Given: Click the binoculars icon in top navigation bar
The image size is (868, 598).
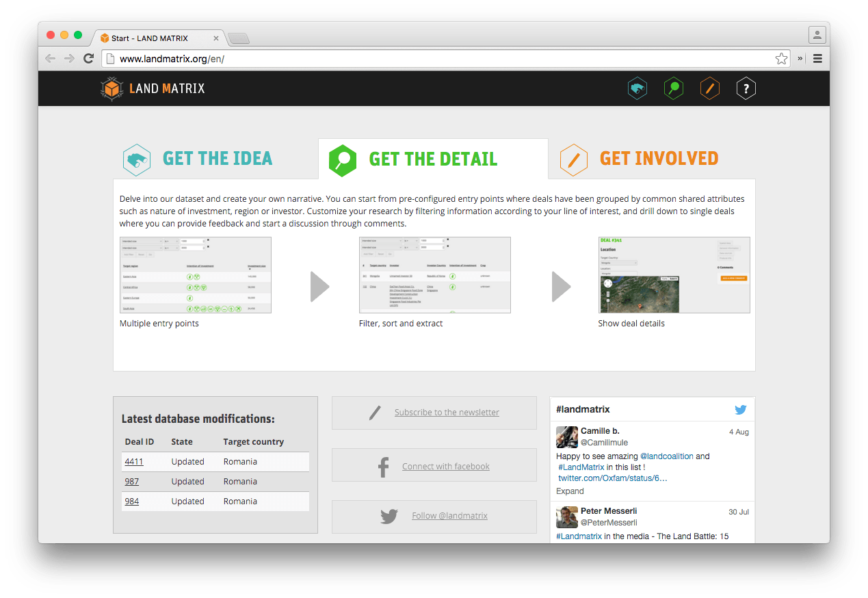Looking at the screenshot, I should tap(637, 88).
